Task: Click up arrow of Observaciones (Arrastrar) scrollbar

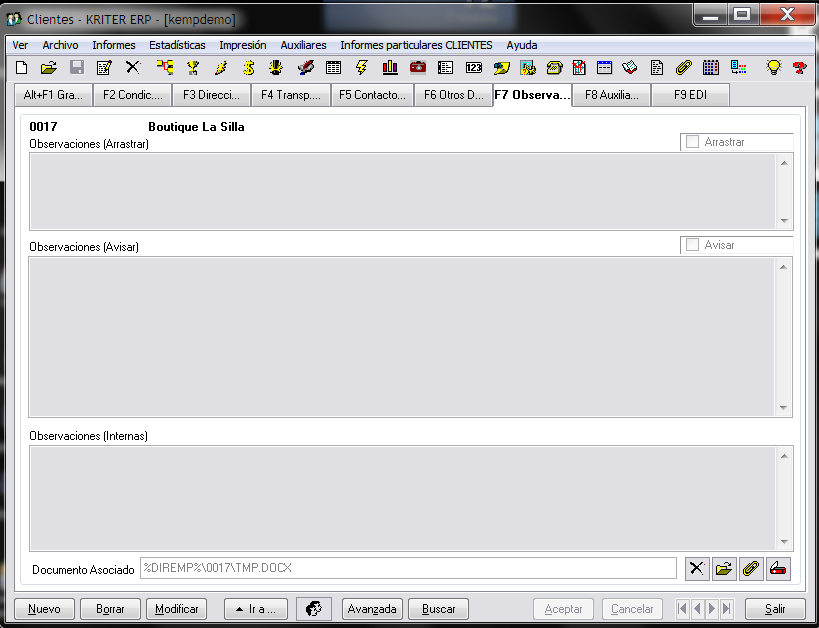Action: (784, 163)
